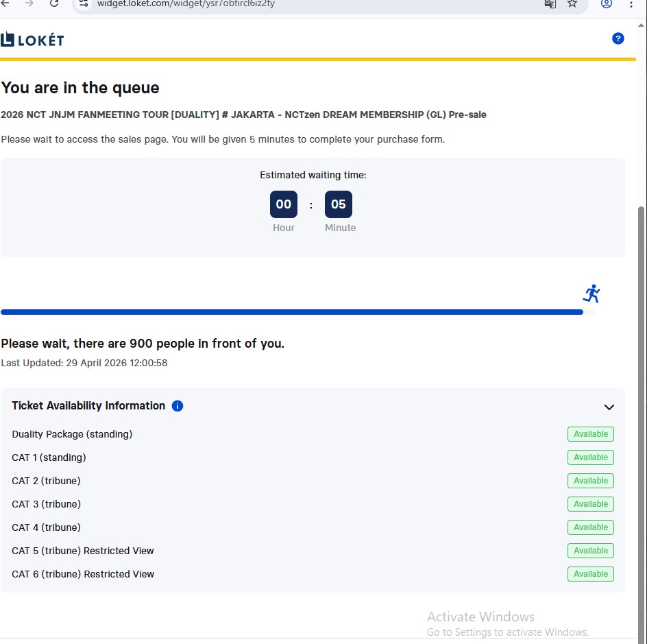Click the 'Last Updated: 29 April 2026 12:00:58' text
Screen dimensions: 647x644
[84, 363]
